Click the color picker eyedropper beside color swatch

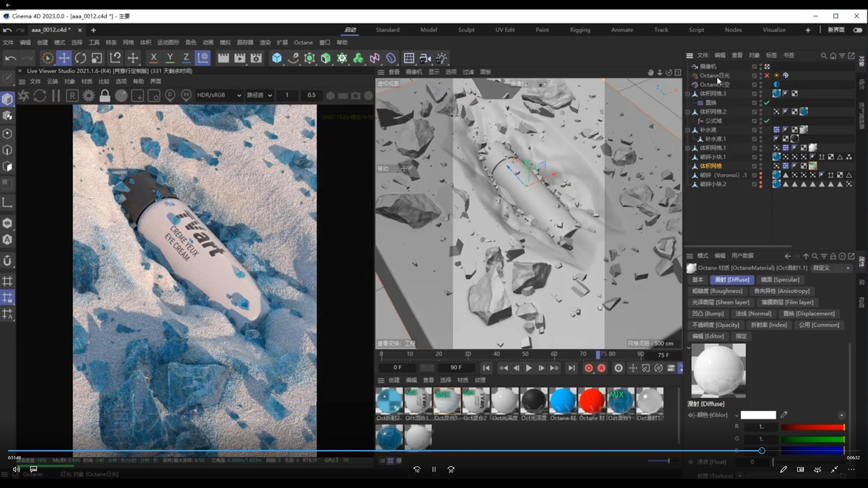click(784, 414)
